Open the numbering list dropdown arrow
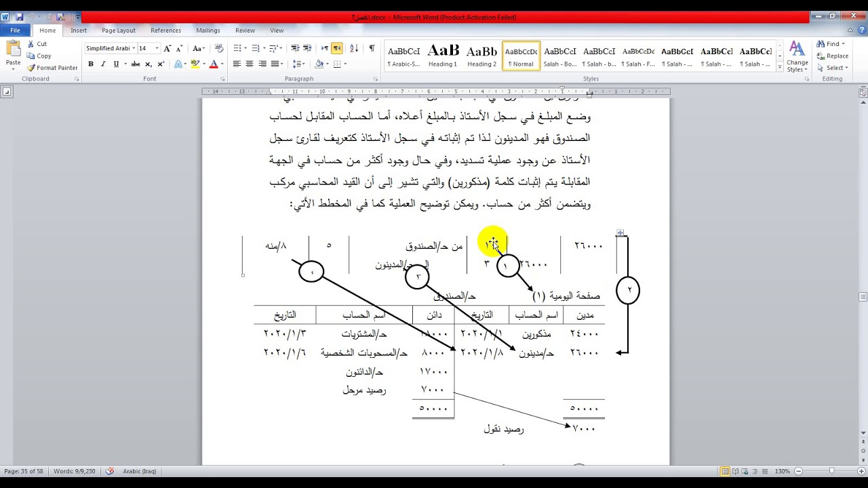Screen dimensions: 868x488 coord(263,48)
